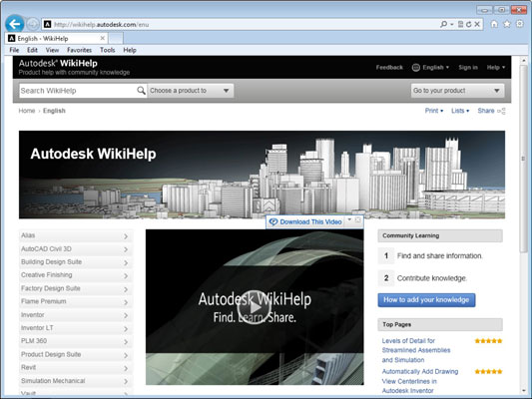Open the File menu
This screenshot has height=399, width=532.
pyautogui.click(x=14, y=50)
